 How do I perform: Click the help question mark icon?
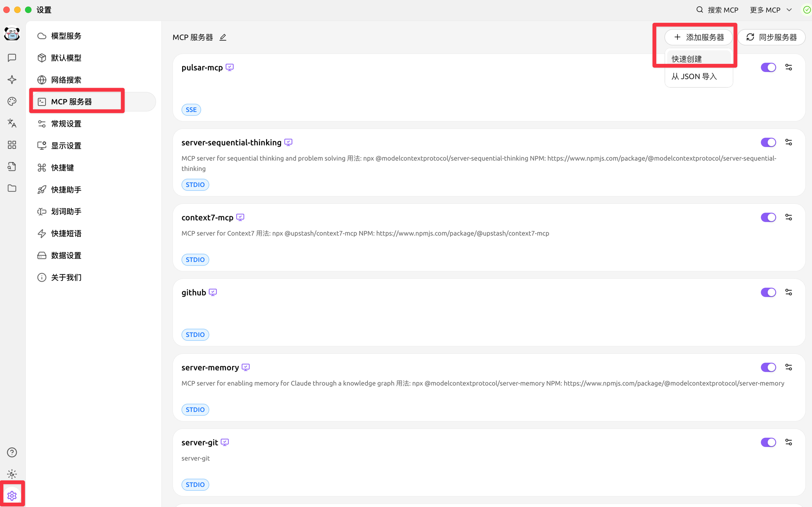tap(12, 452)
